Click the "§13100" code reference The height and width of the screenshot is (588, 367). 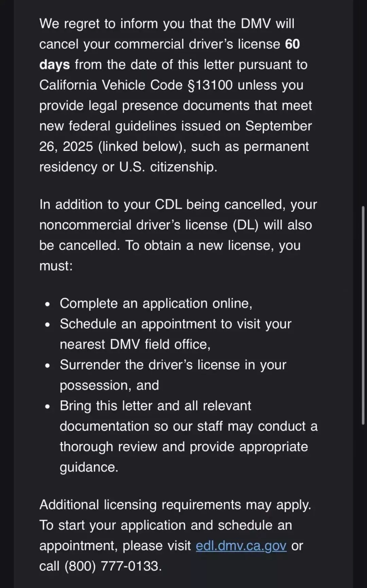[x=210, y=85]
